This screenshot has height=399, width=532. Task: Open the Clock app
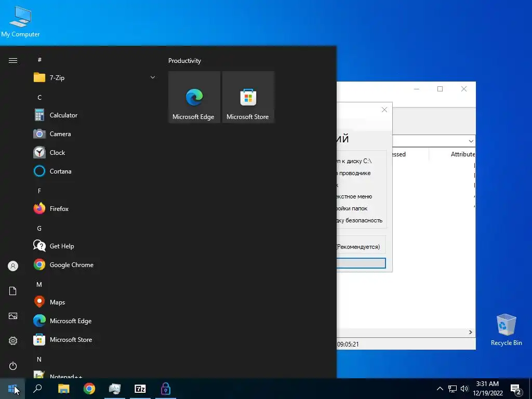pos(95,152)
